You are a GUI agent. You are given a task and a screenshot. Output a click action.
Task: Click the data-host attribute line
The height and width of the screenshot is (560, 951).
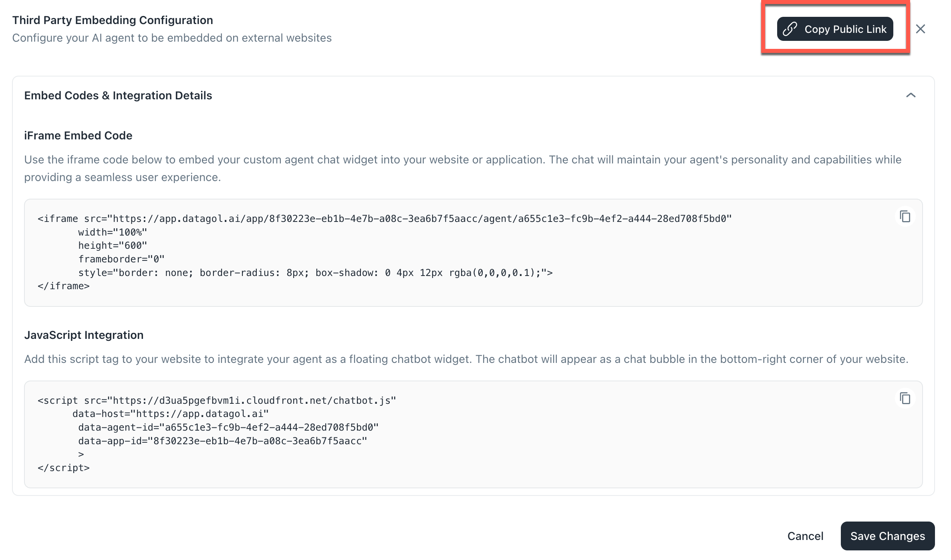tap(171, 414)
